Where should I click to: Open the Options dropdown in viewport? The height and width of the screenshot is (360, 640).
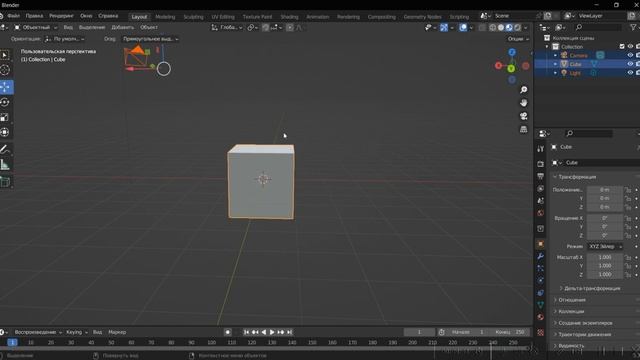pos(518,39)
